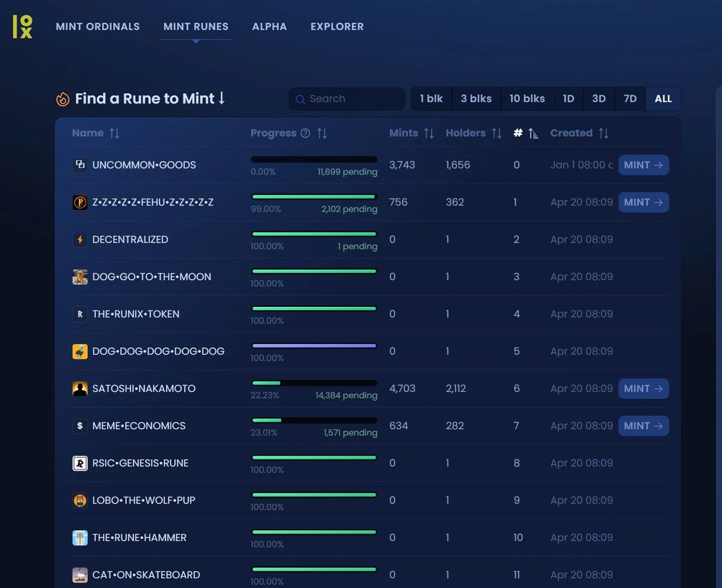Click the SATOSHI•NAKAMOTO silhouette icon
The image size is (722, 588).
[x=80, y=389]
